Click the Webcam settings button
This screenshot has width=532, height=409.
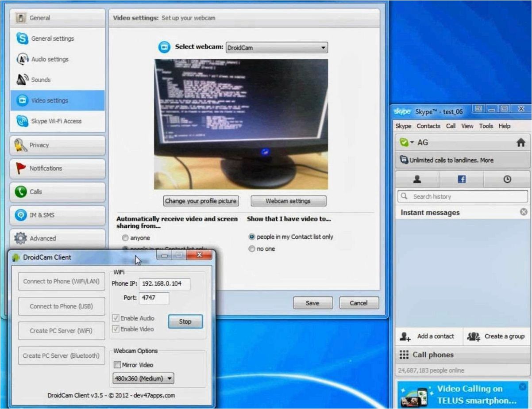click(x=288, y=201)
